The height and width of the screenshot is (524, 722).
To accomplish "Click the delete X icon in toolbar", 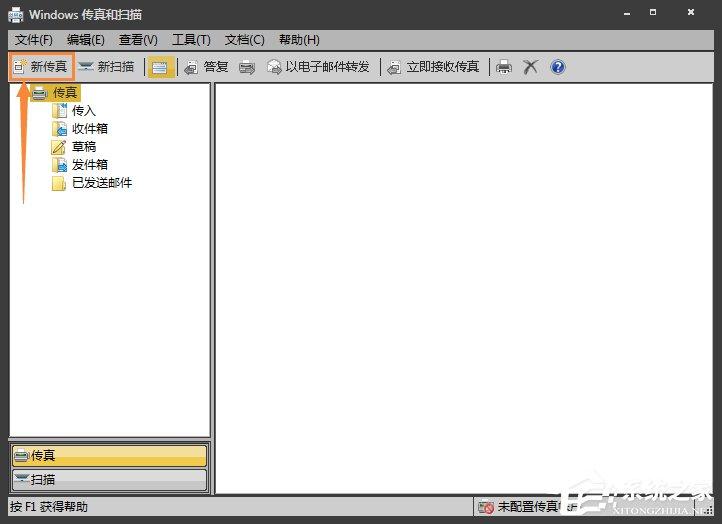I will click(x=531, y=67).
